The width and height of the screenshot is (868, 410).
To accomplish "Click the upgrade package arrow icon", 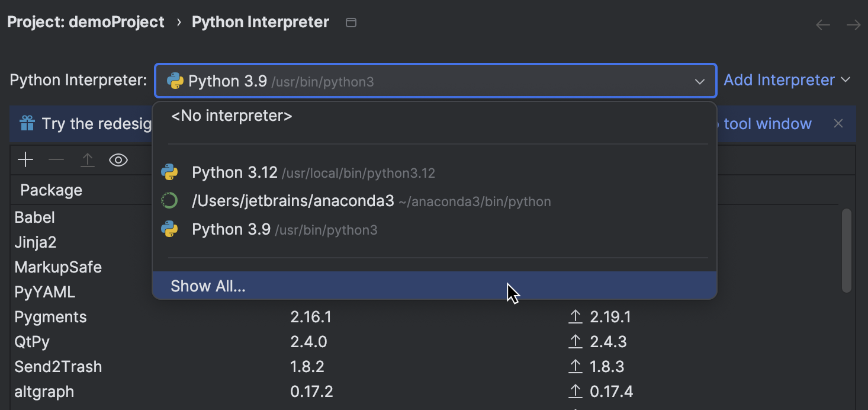I will [88, 160].
